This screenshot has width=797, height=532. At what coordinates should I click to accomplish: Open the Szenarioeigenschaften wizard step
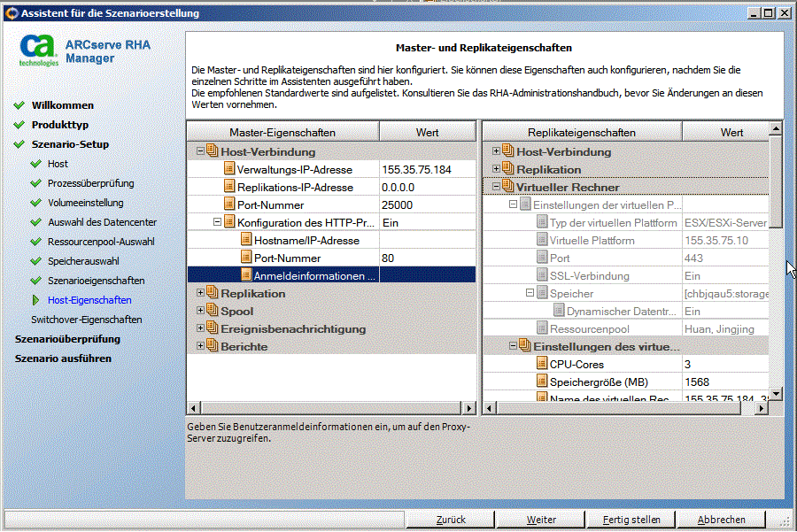(x=96, y=281)
